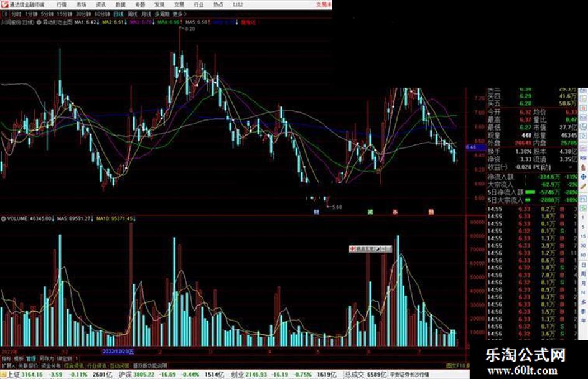
Task: Open the 发现 menu
Action: tap(159, 5)
